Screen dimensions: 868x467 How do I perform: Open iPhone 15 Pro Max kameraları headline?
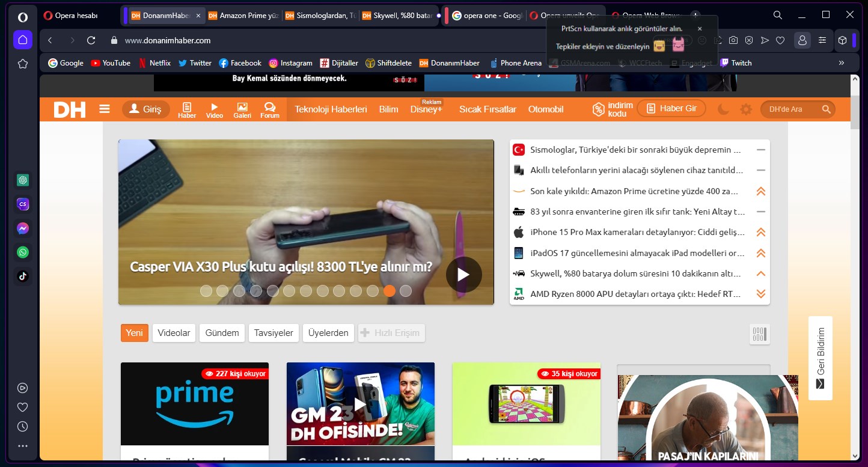[637, 232]
